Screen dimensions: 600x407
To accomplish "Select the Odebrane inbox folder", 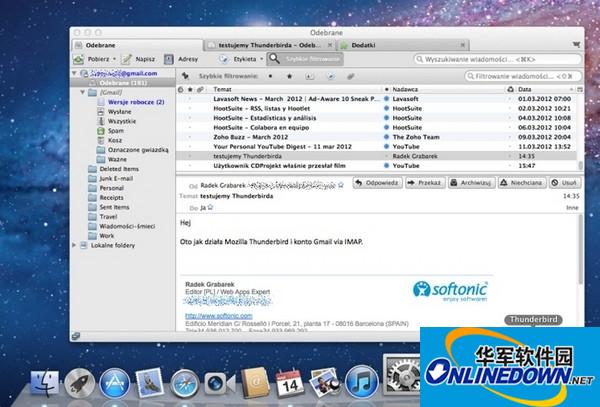I will (x=122, y=83).
